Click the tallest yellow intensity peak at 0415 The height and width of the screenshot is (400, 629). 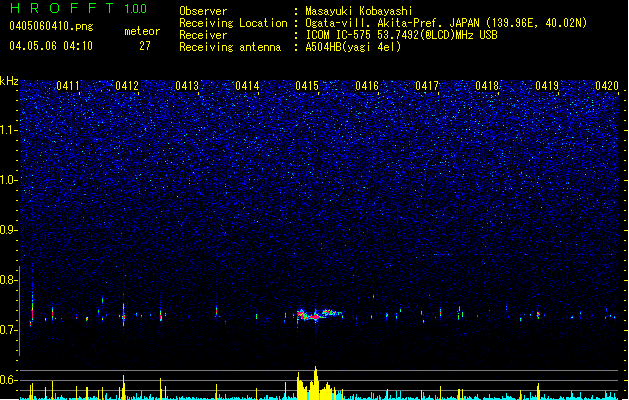pos(316,382)
